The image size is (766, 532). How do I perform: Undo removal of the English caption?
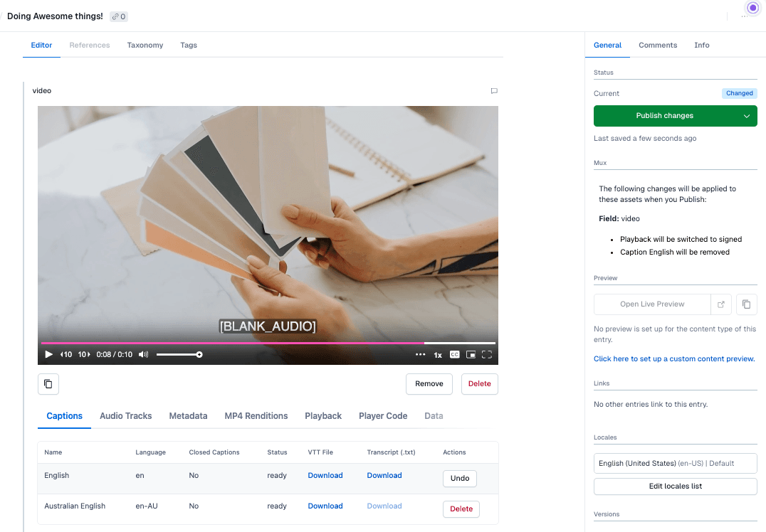460,479
